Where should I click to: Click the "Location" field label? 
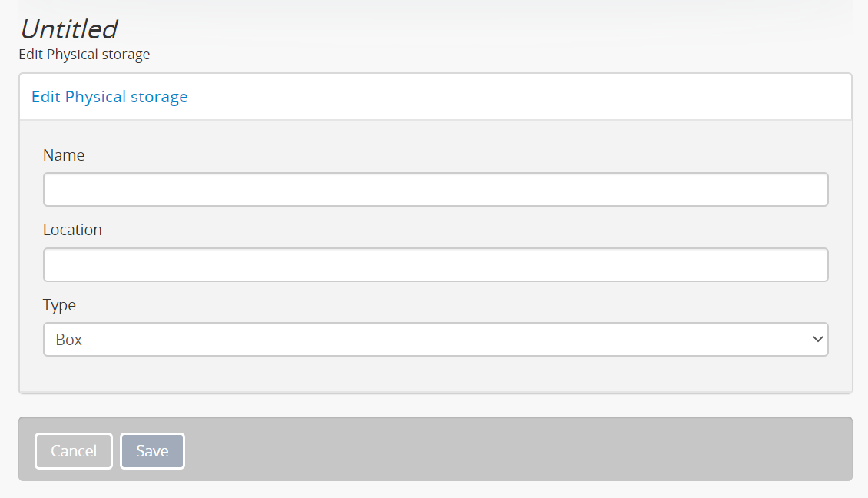72,230
